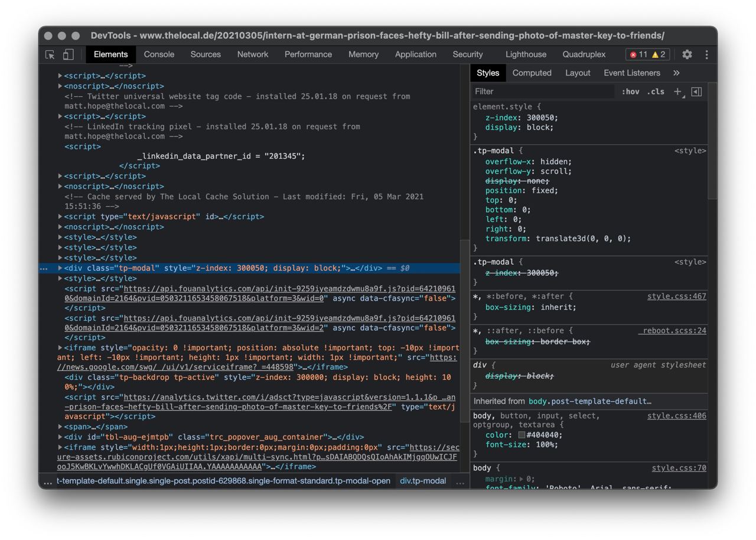Select the single-post body breadcrumb item
756x540 pixels.
point(223,481)
